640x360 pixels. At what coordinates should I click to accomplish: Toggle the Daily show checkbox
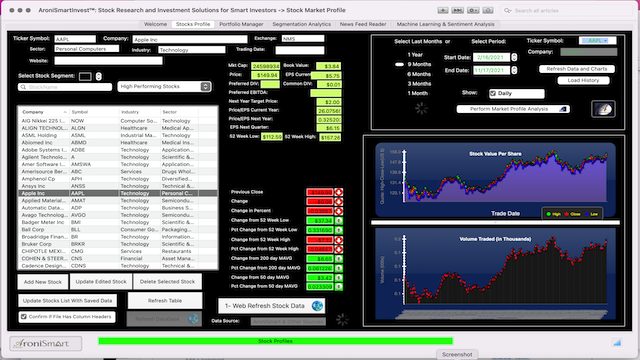[x=493, y=93]
